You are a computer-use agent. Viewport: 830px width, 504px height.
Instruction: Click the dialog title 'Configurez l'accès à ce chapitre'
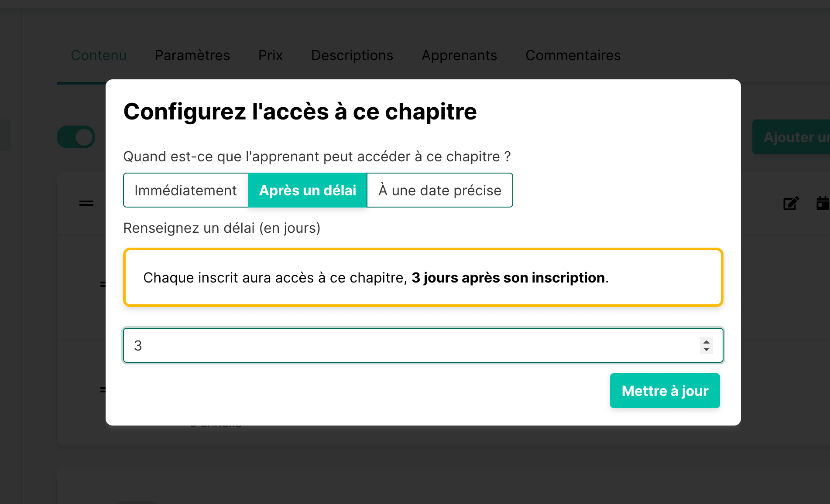click(x=300, y=112)
